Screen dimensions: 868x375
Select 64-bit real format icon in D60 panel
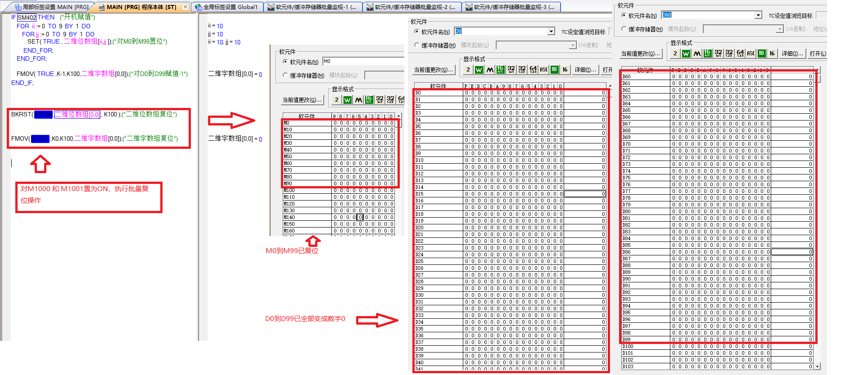740,54
